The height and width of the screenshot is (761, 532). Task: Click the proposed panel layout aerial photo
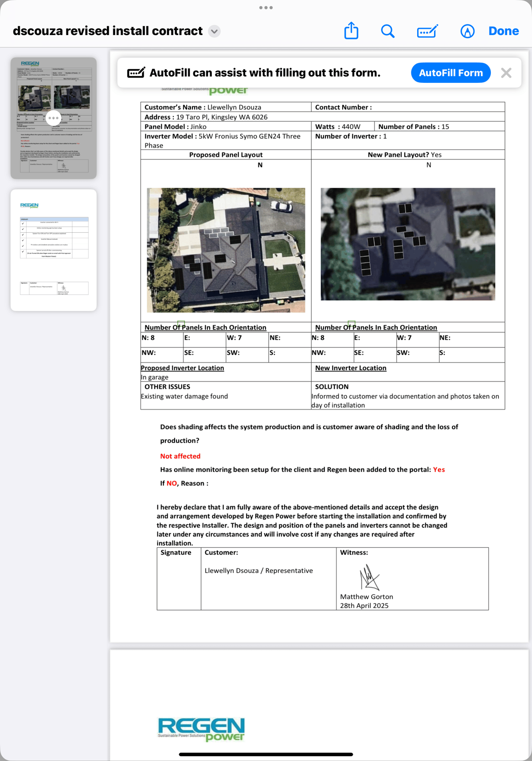pyautogui.click(x=226, y=250)
